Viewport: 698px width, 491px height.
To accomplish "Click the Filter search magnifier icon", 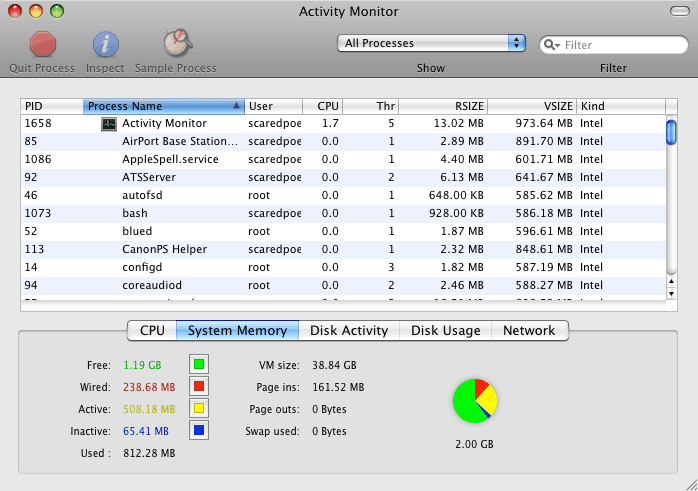I will [552, 45].
